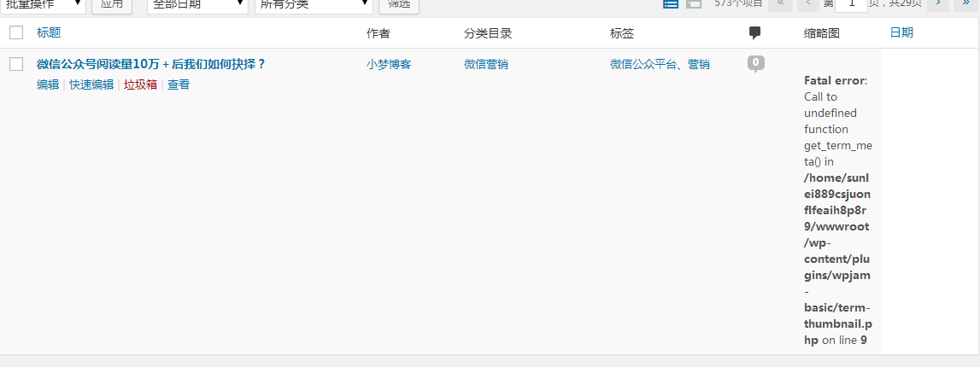Tick the select-all checkbox in header
This screenshot has width=980, height=367.
tap(16, 33)
